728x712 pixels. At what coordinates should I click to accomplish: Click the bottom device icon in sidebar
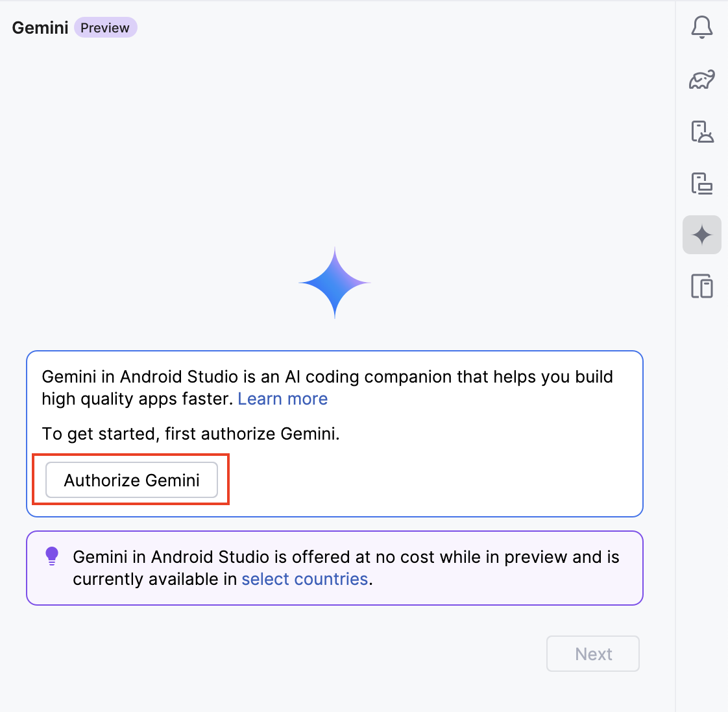point(701,286)
